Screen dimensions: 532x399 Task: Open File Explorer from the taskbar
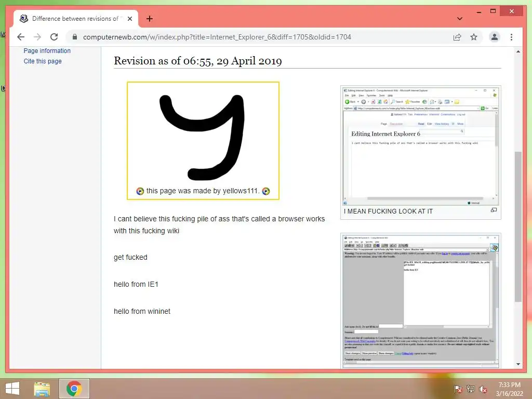42,389
